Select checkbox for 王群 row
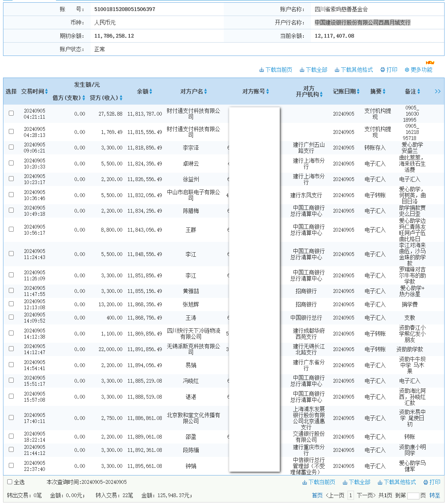 [x=11, y=229]
